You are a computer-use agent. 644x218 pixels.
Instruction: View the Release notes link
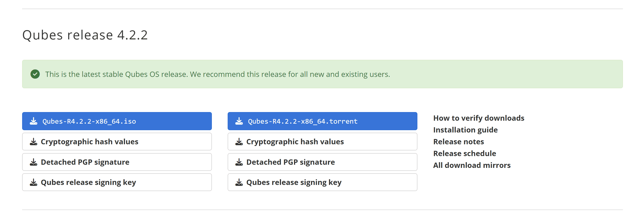coord(458,142)
